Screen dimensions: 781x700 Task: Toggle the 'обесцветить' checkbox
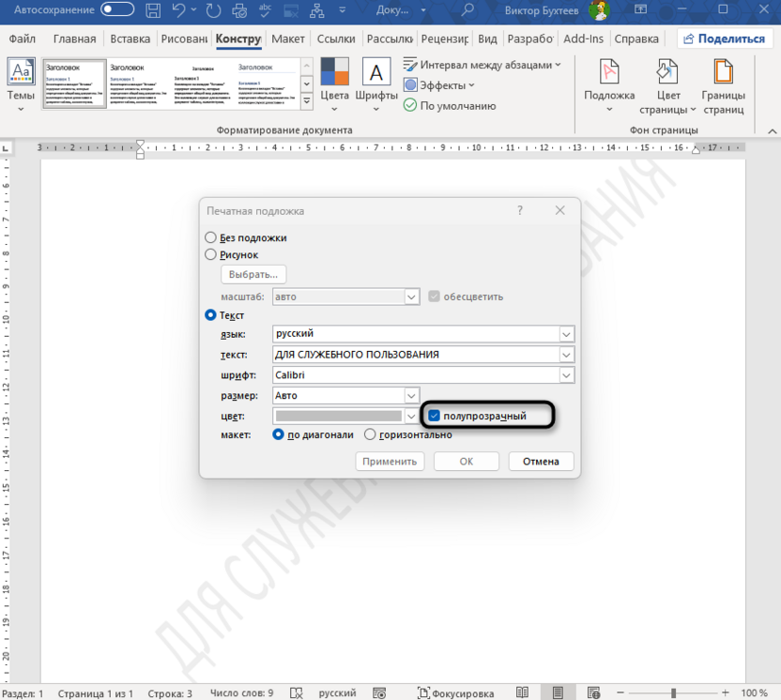(435, 297)
